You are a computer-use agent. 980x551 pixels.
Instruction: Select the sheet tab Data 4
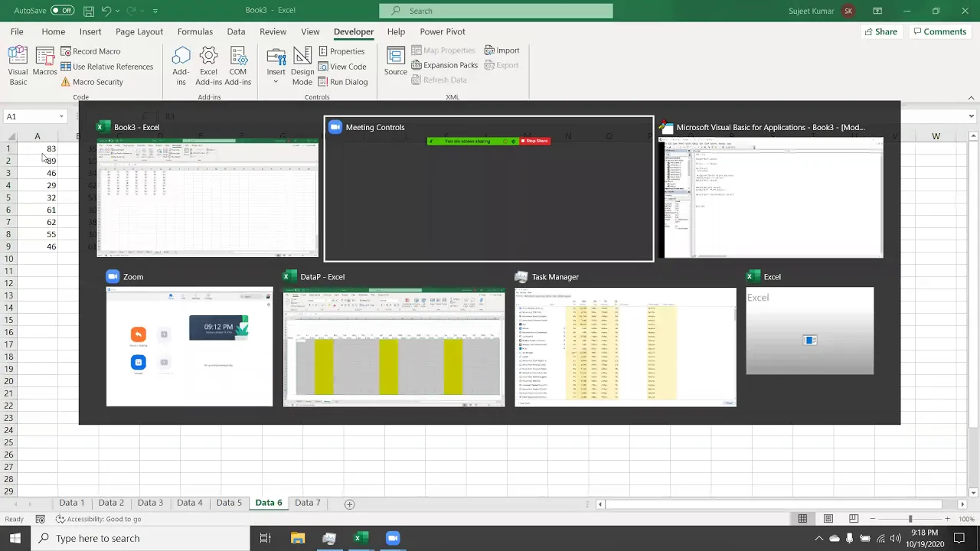[x=190, y=503]
